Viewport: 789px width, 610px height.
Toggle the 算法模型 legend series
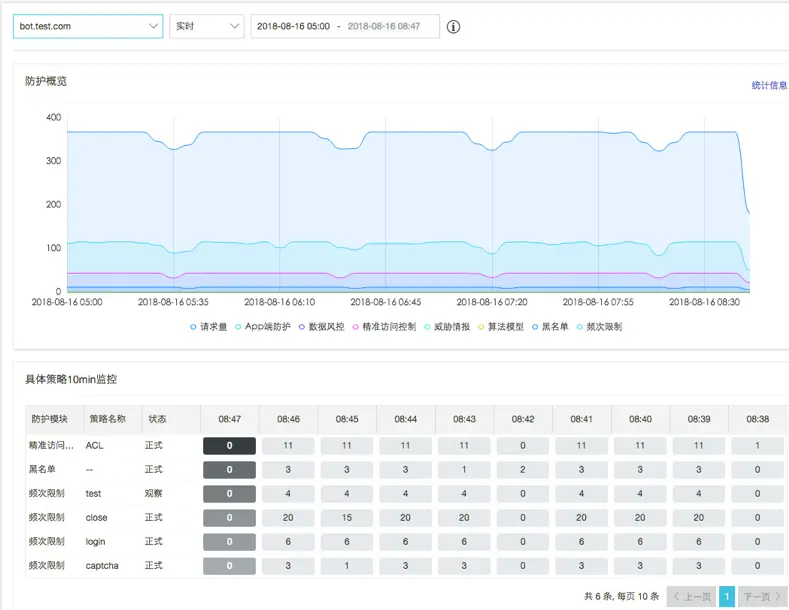coord(501,327)
